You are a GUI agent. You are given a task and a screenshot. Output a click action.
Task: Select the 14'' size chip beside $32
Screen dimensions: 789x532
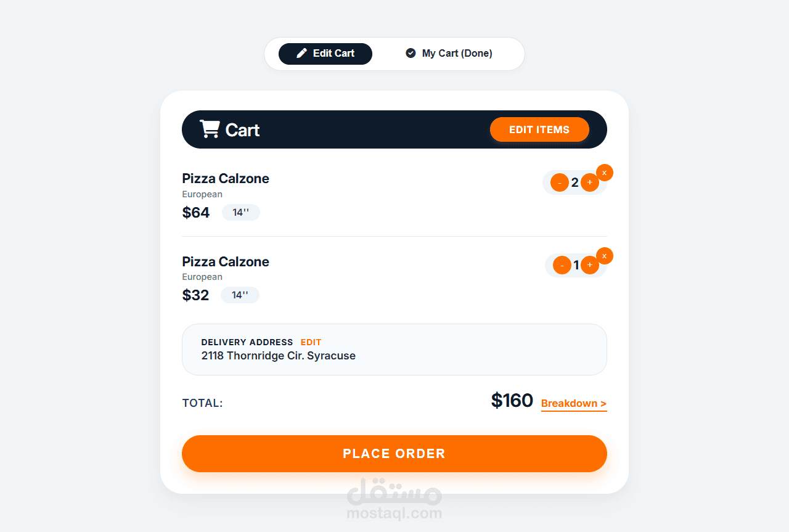click(x=240, y=295)
